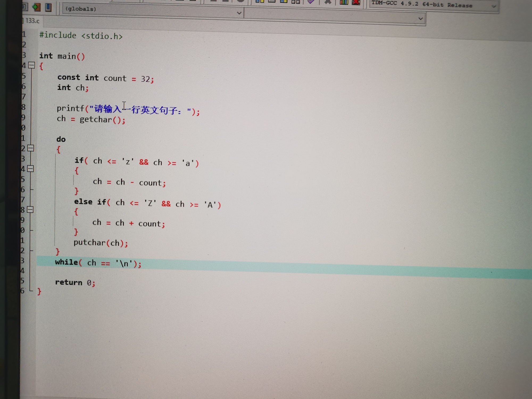The image size is (532, 399).
Task: Click the Profile Analysis chart icon
Action: 344,2
